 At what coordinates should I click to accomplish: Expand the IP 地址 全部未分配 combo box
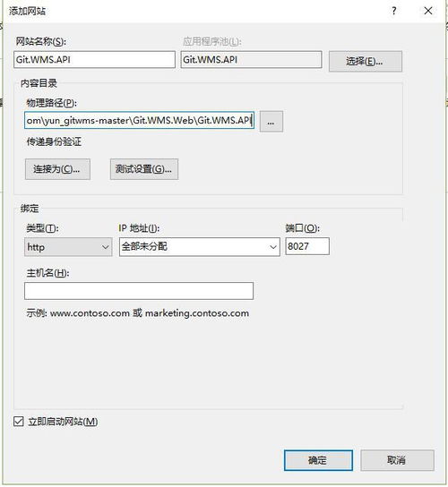(200, 247)
